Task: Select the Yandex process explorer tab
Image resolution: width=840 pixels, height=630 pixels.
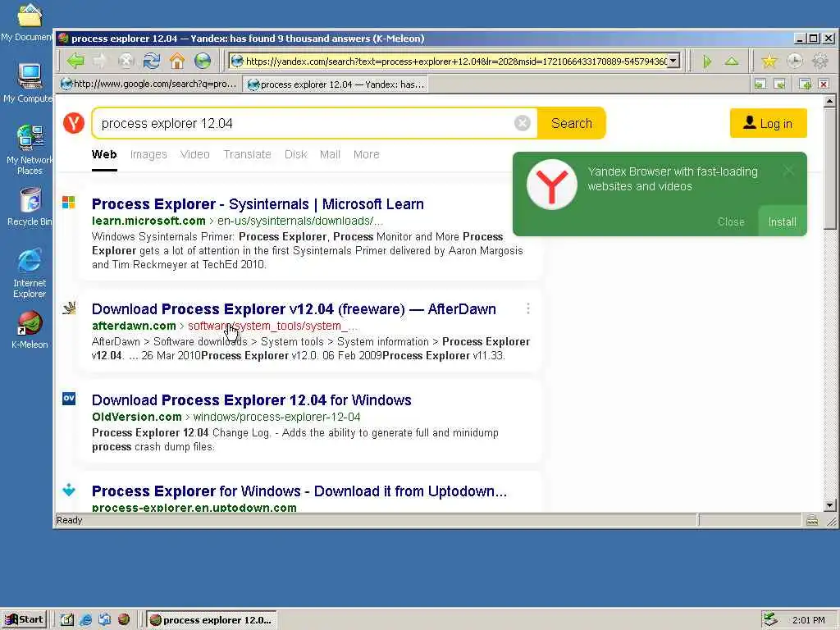Action: coord(336,84)
